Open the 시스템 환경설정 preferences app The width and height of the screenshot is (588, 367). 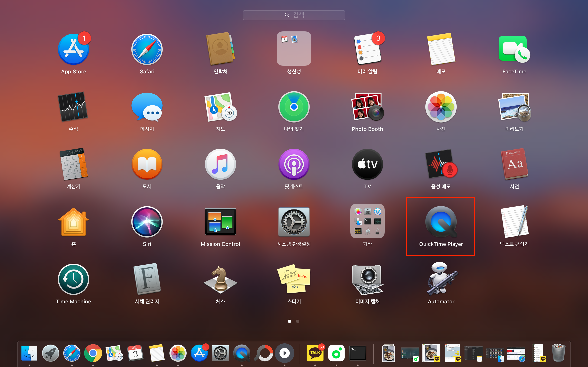[294, 222]
